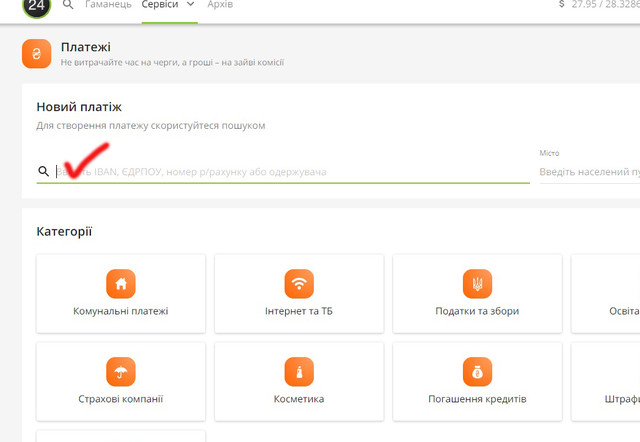Expand the Сервіси dropdown chevron

190,5
